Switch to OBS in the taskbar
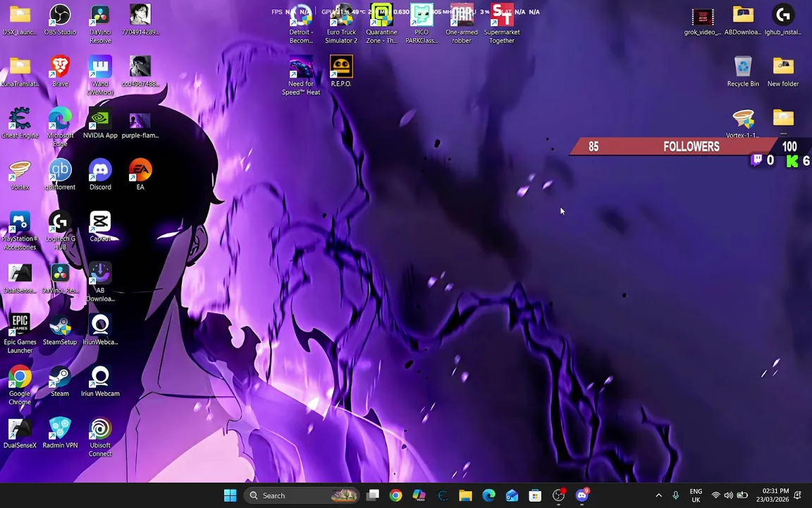 click(558, 495)
